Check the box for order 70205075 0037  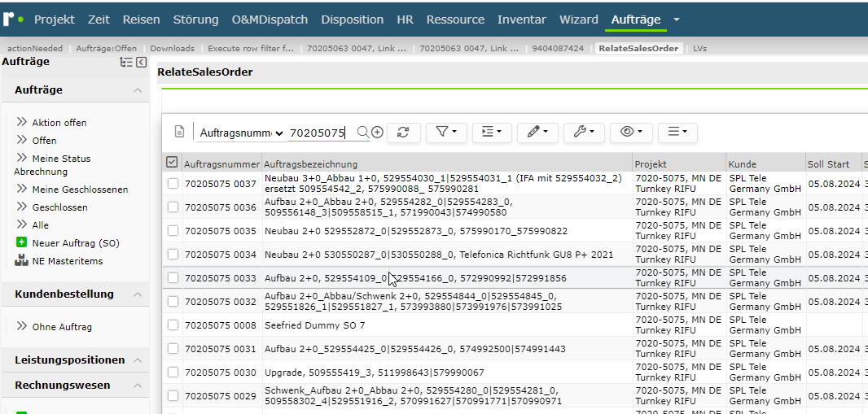[x=173, y=184]
